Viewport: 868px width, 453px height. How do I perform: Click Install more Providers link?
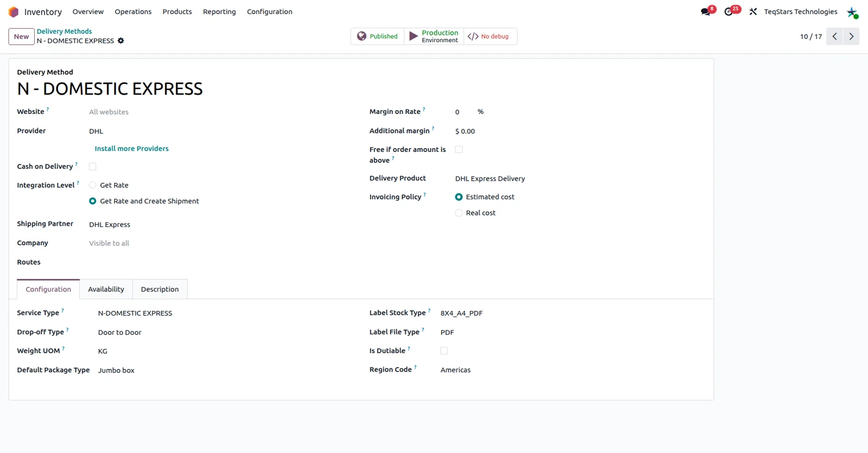coord(132,149)
